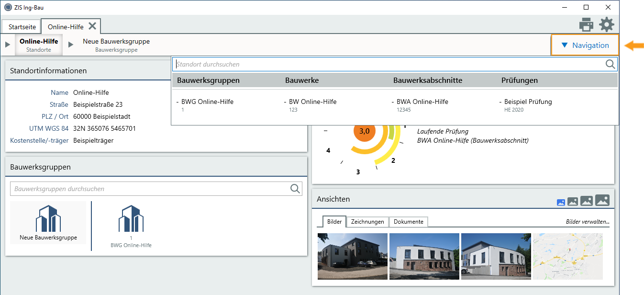Click breadcrumb arrow before Neue Bauwerksgruppe

coord(71,45)
